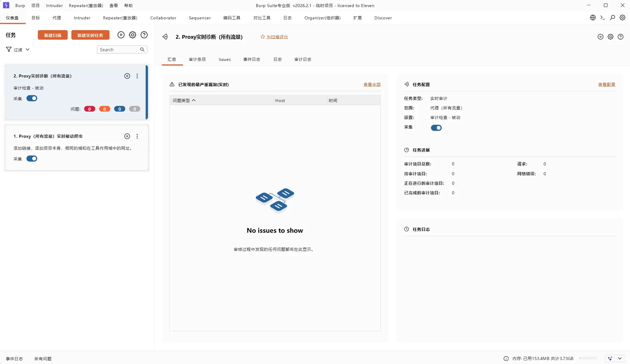This screenshot has width=630, height=364.
Task: Toggle 采集 switch on the Proxy实时诊断 task card
Action: (32, 98)
